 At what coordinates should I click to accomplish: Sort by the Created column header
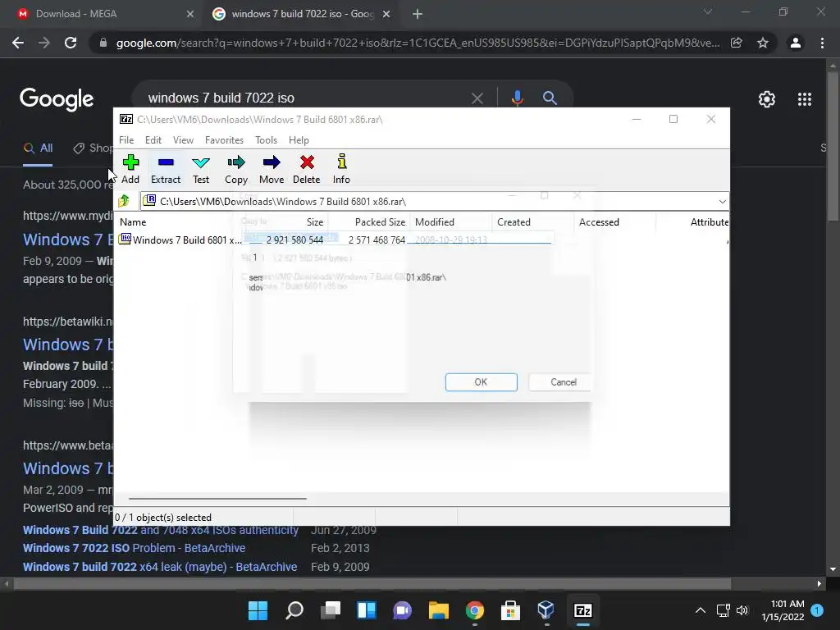514,221
